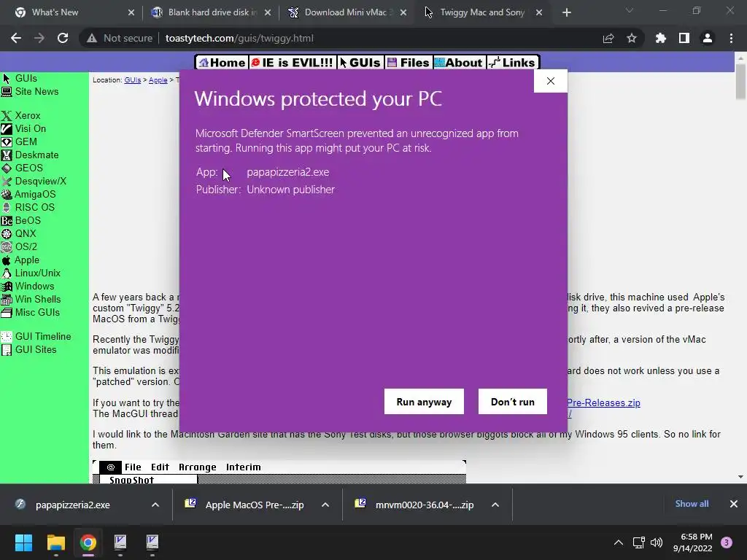The width and height of the screenshot is (747, 560).
Task: Open the Chrome profile icon
Action: pyautogui.click(x=708, y=38)
